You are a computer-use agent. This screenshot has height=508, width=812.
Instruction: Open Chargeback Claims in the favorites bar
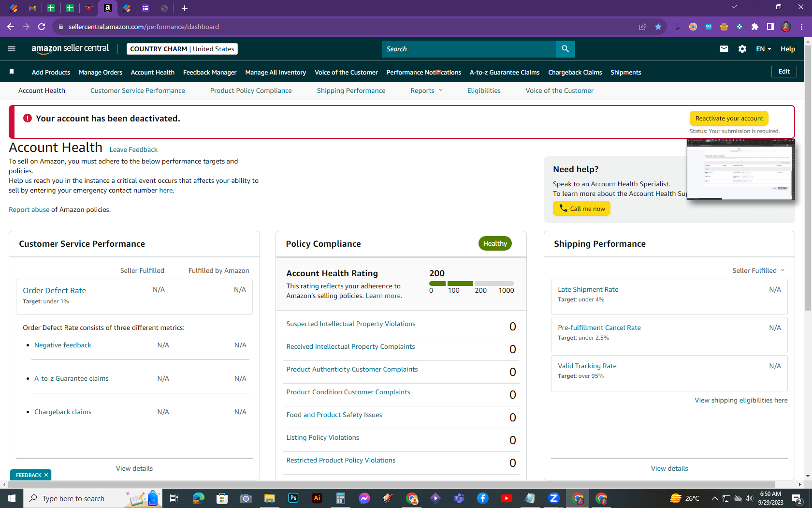(575, 72)
